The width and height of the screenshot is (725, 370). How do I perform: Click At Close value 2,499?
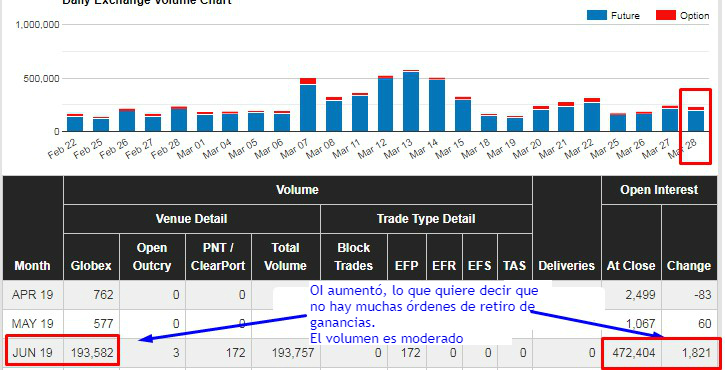[639, 295]
